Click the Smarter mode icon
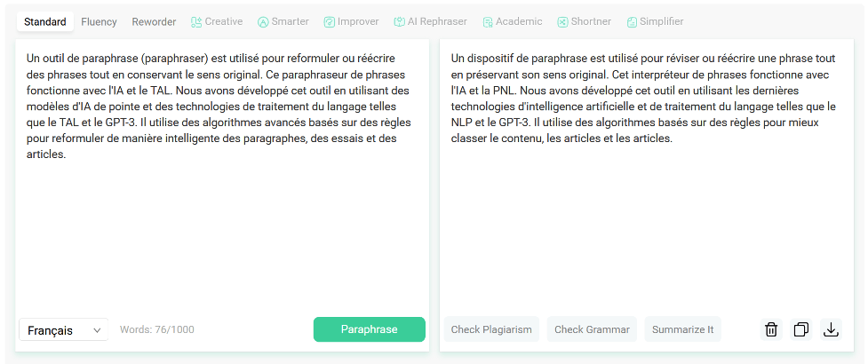 (263, 22)
